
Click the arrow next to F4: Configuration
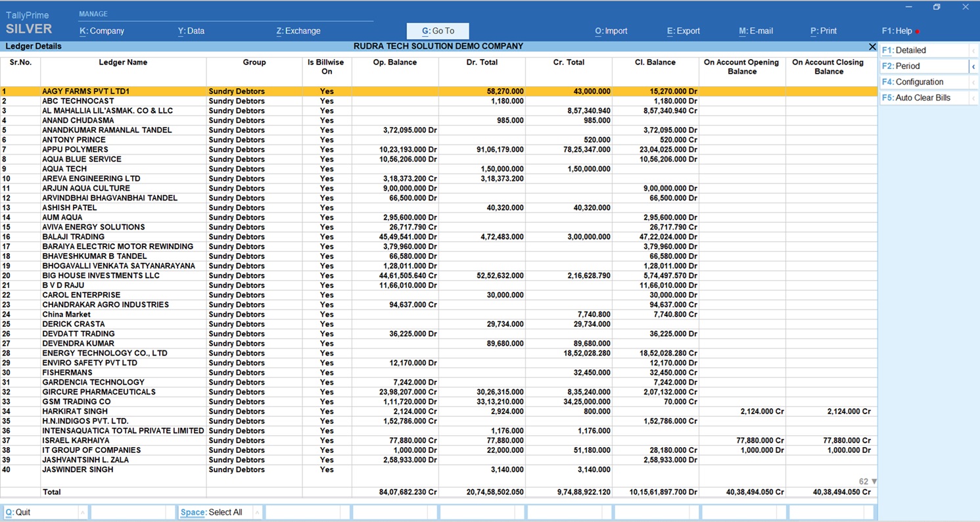[x=973, y=82]
